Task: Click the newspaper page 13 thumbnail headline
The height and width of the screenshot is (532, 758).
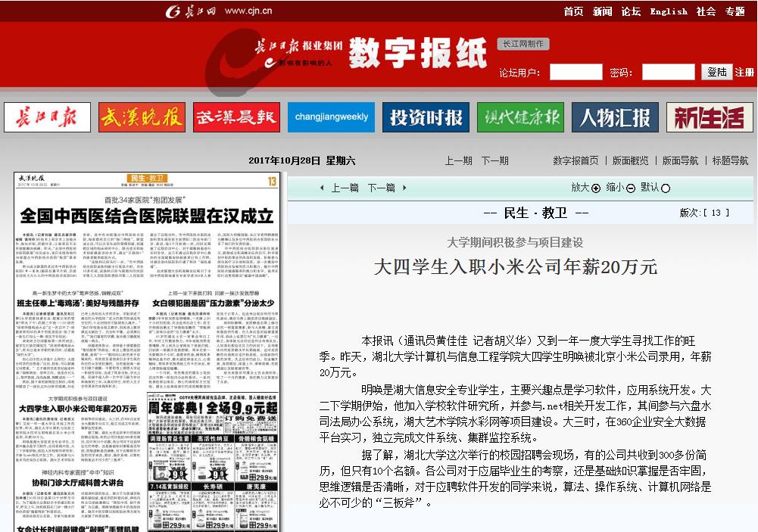Action: pyautogui.click(x=147, y=216)
